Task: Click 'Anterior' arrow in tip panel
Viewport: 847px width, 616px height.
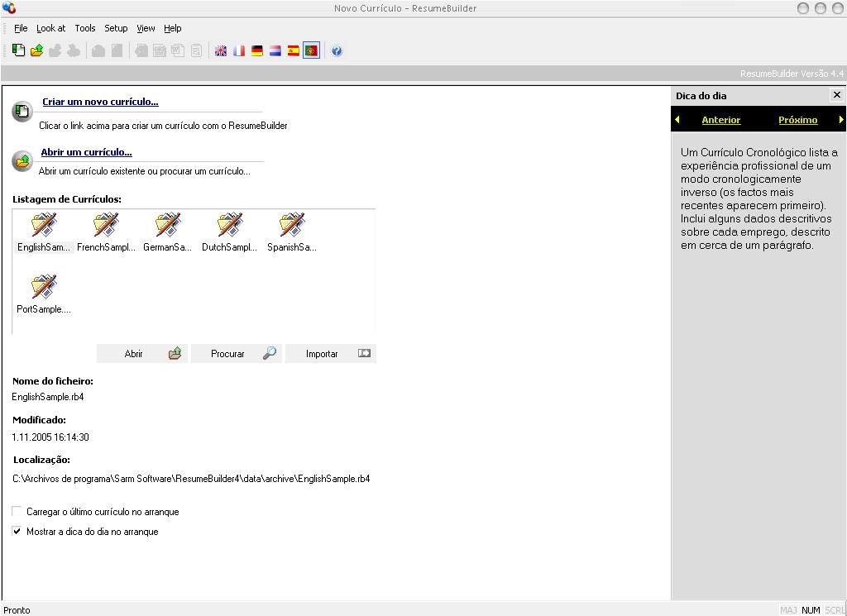Action: (720, 119)
